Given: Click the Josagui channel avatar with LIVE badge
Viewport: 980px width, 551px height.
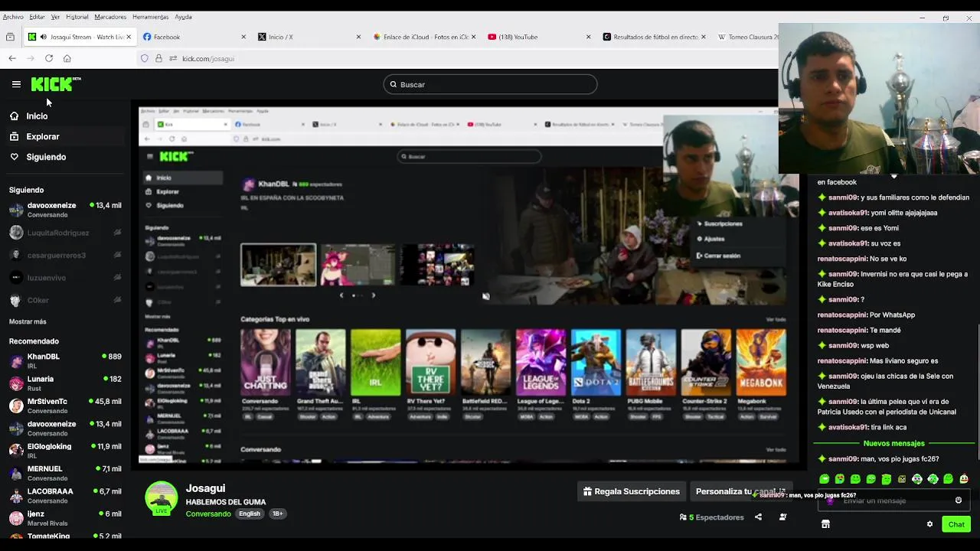Looking at the screenshot, I should click(162, 498).
